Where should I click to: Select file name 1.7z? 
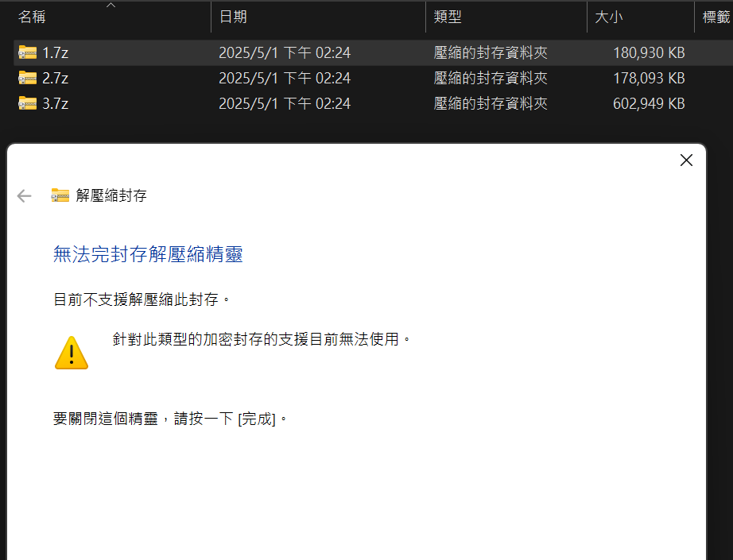point(55,52)
